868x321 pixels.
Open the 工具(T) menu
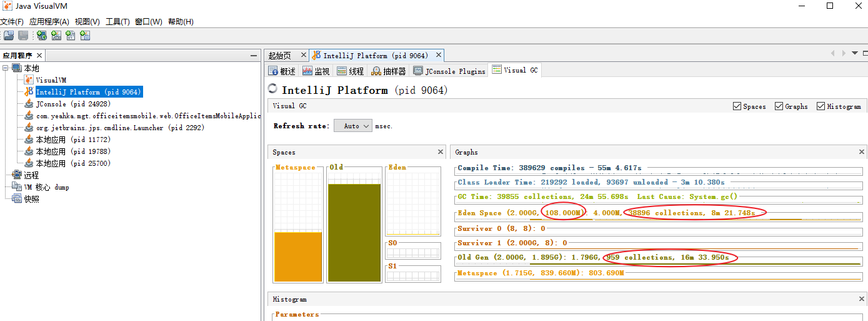(x=117, y=21)
